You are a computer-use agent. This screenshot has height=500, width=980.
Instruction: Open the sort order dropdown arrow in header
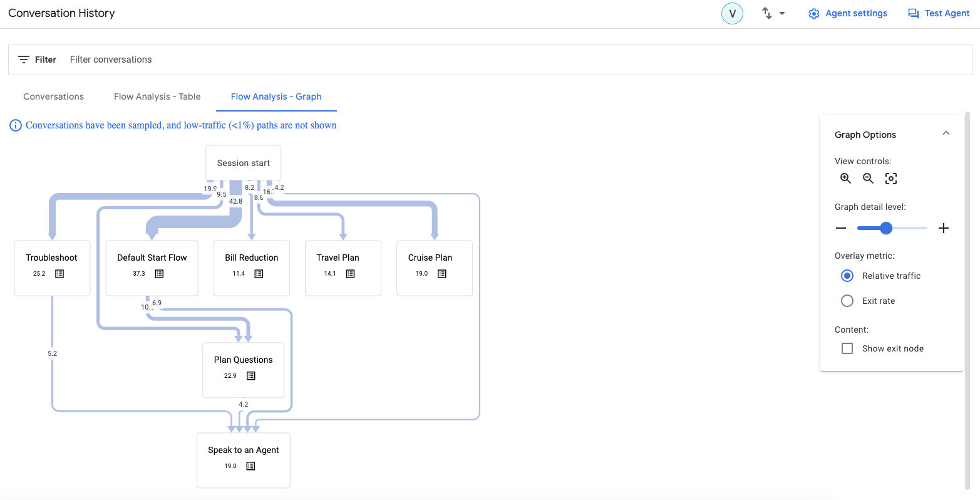781,13
